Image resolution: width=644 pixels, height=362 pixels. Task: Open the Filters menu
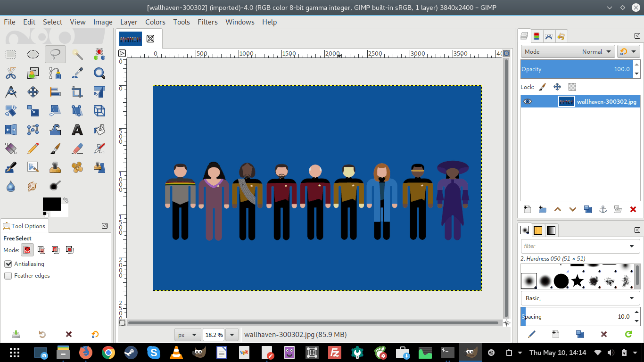click(207, 22)
